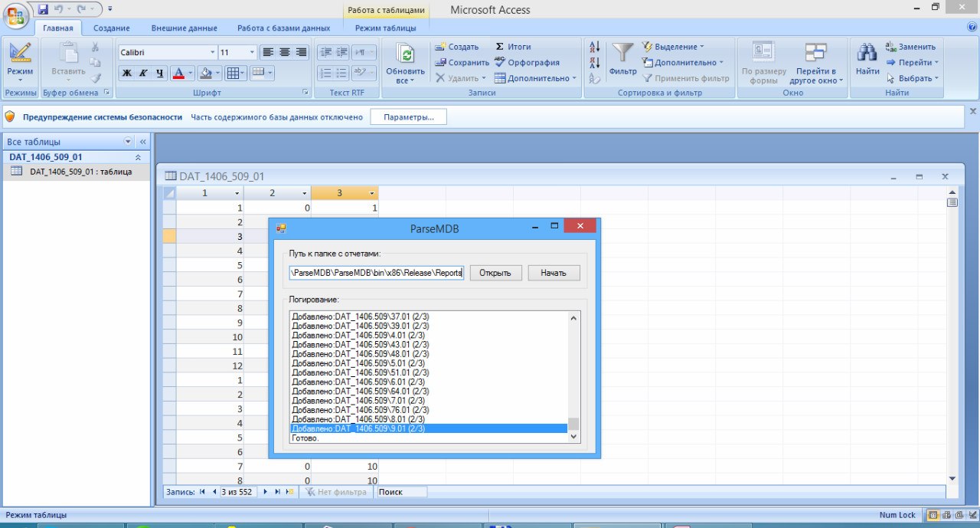Open Дополнительно filter options in the Сортировка group
Image resolution: width=980 pixels, height=528 pixels.
click(x=682, y=62)
